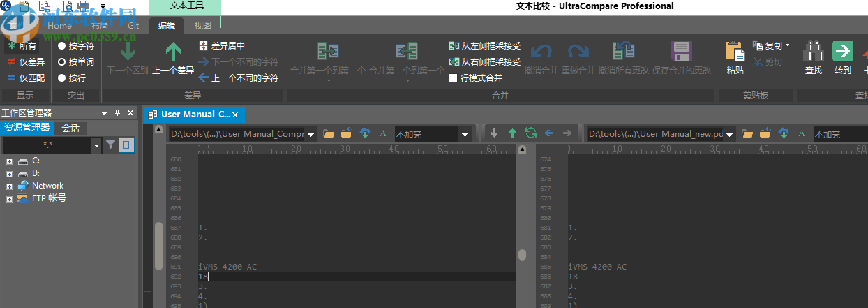This screenshot has height=308, width=868.
Task: Click the middle pane vertical scrollbar thumb
Action: 521,255
